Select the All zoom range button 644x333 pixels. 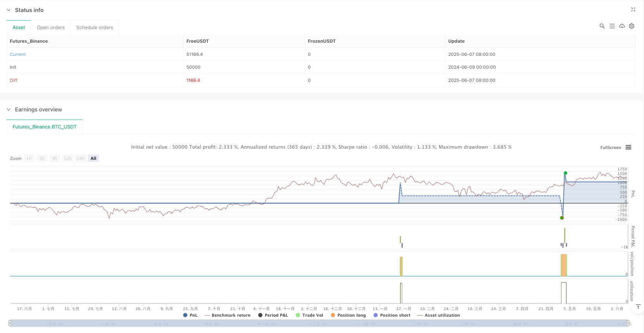tap(93, 158)
